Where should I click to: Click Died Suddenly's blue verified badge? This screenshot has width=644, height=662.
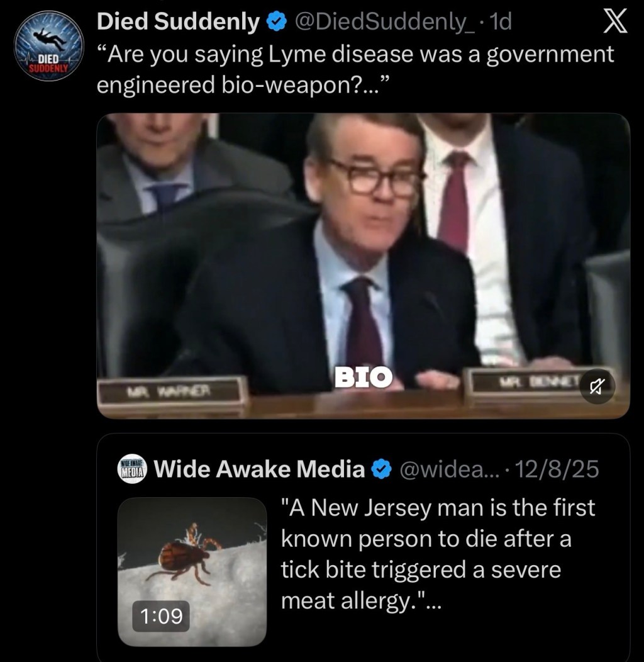[x=276, y=22]
